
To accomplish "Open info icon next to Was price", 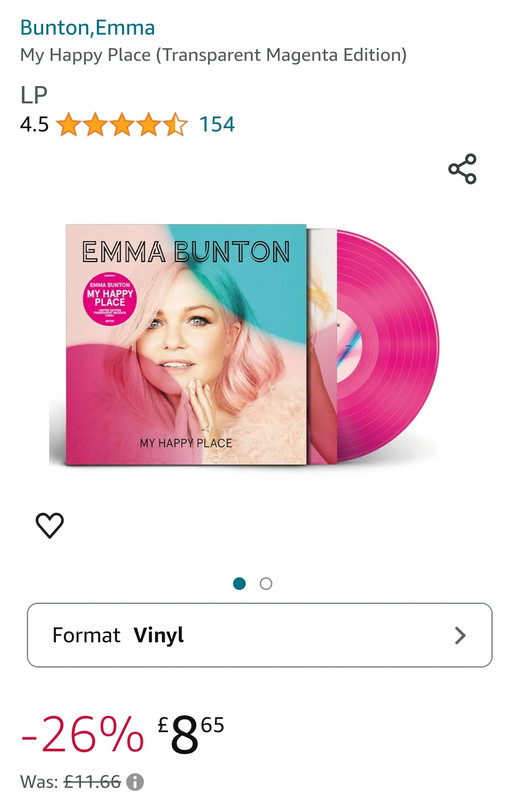I will 135,782.
